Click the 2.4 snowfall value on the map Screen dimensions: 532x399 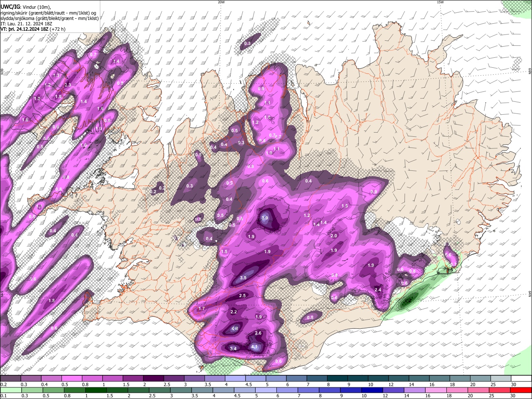pyautogui.click(x=378, y=290)
